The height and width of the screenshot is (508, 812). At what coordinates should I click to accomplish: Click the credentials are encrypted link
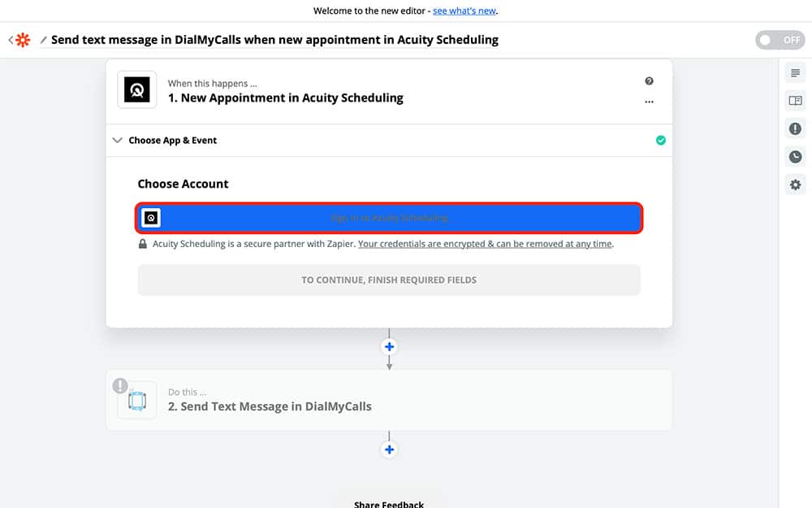[x=486, y=244]
